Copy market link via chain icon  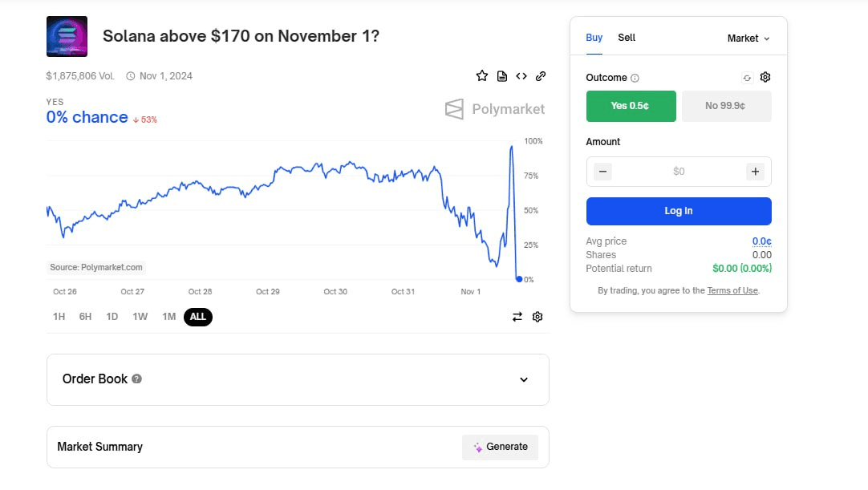coord(541,76)
